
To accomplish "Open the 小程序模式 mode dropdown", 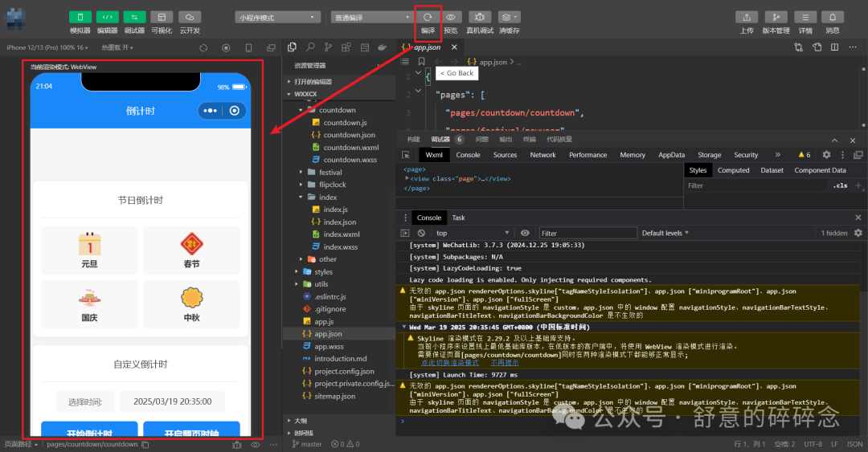I will 277,18.
